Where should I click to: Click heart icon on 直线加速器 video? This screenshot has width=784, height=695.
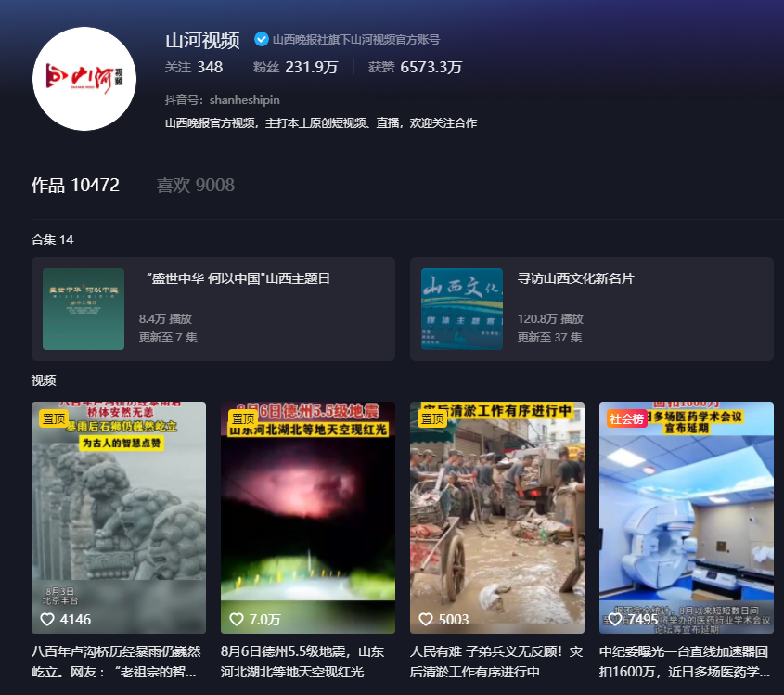point(615,620)
